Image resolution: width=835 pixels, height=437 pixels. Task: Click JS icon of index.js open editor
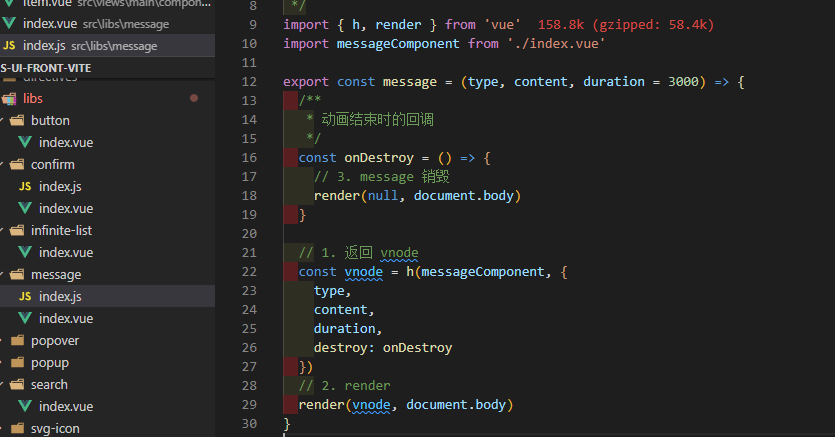click(x=9, y=46)
